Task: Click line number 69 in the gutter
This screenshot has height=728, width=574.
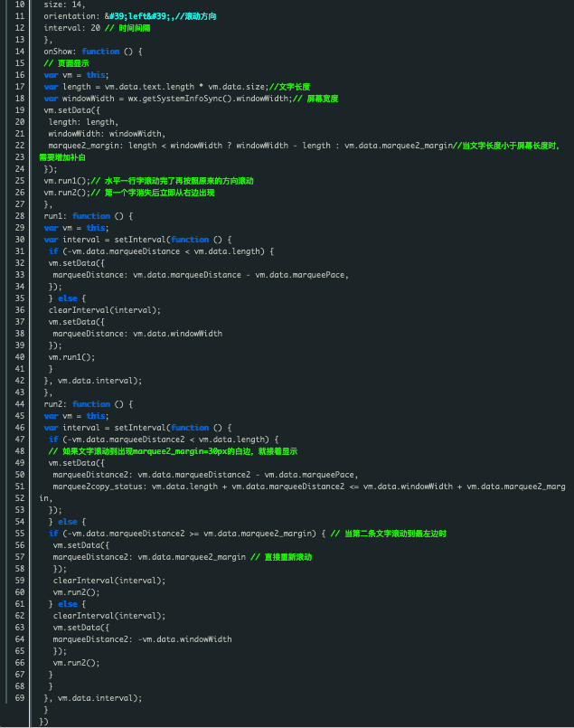Action: (x=20, y=698)
